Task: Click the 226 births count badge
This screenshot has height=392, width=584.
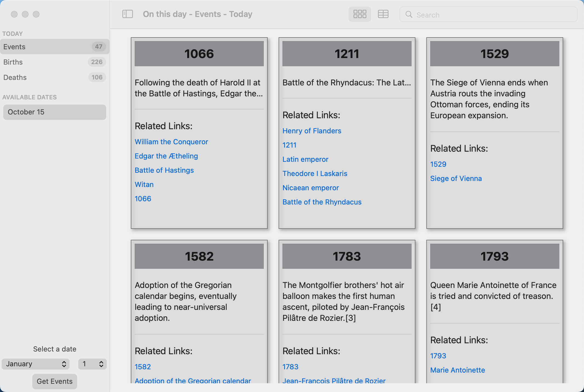Action: [x=97, y=62]
